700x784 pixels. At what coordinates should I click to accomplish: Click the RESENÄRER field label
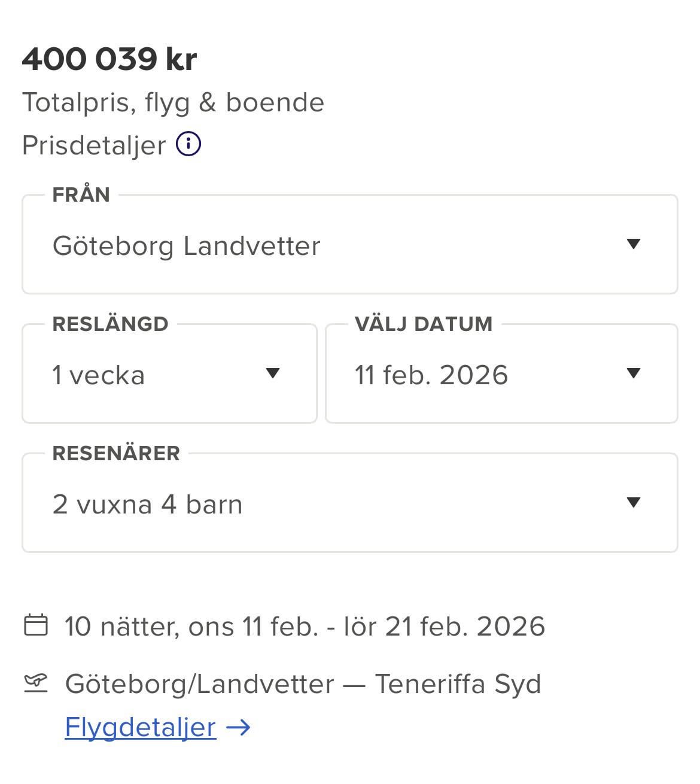coord(116,453)
